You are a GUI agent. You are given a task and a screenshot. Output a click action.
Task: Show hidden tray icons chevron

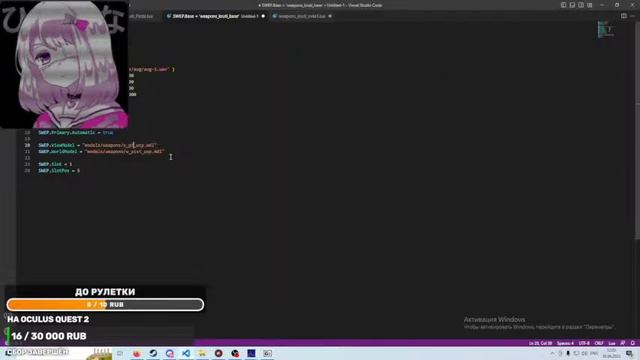552,353
